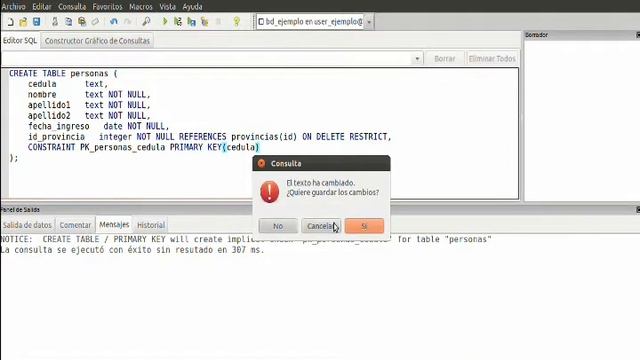This screenshot has width=640, height=360.
Task: Open the Editar menu
Action: point(42,7)
